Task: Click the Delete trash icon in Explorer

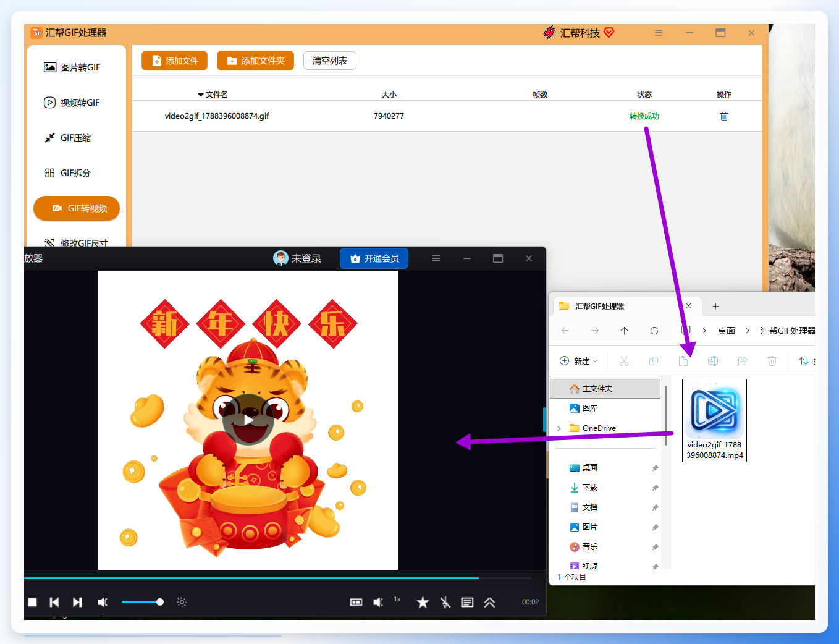Action: (x=772, y=361)
